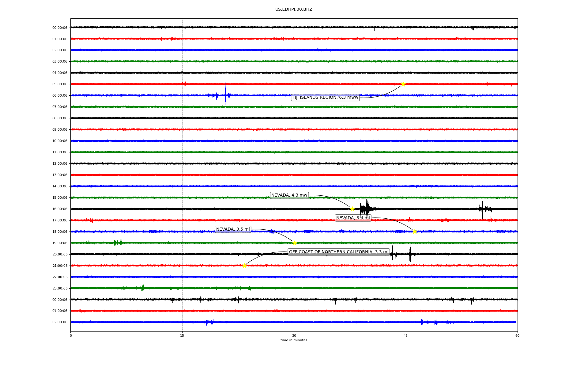Click the green downward spike on 23:00:06 trace
Screen dimensions: 588x368
pyautogui.click(x=241, y=292)
